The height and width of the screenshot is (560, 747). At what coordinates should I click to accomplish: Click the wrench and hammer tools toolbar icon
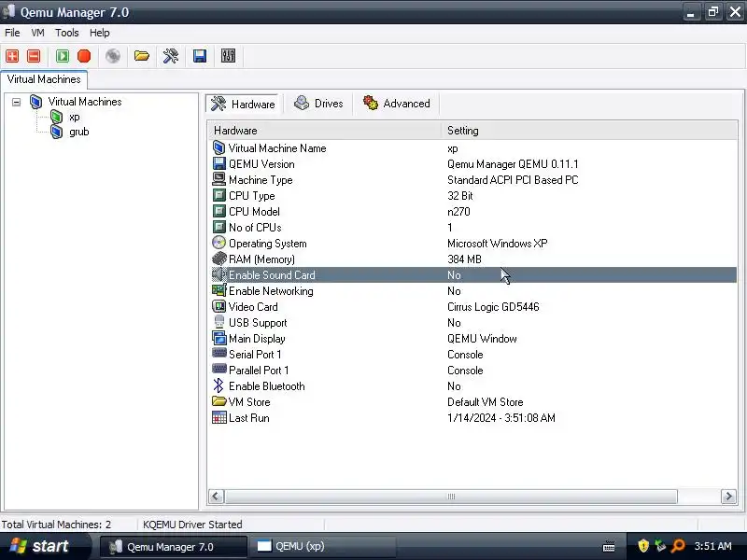pos(171,56)
